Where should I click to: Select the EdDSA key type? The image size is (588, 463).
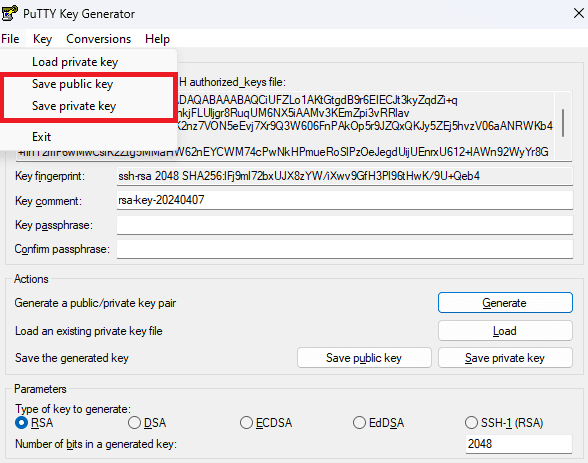click(379, 423)
